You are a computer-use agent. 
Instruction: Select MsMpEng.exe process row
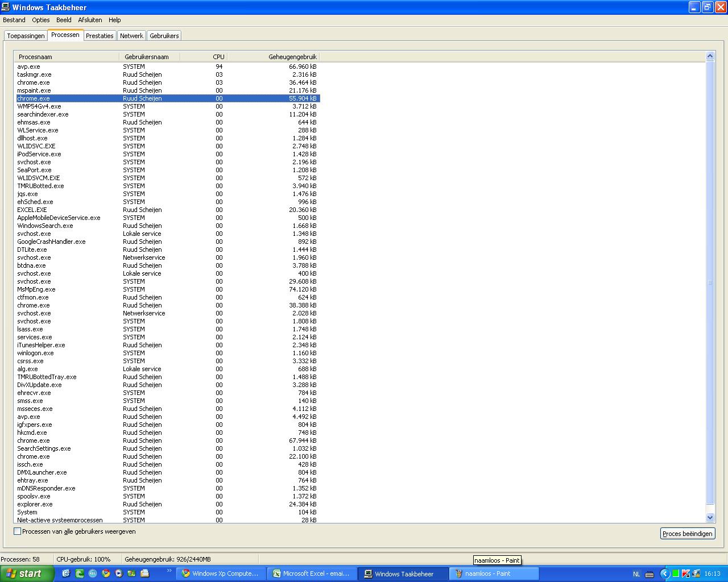(168, 289)
